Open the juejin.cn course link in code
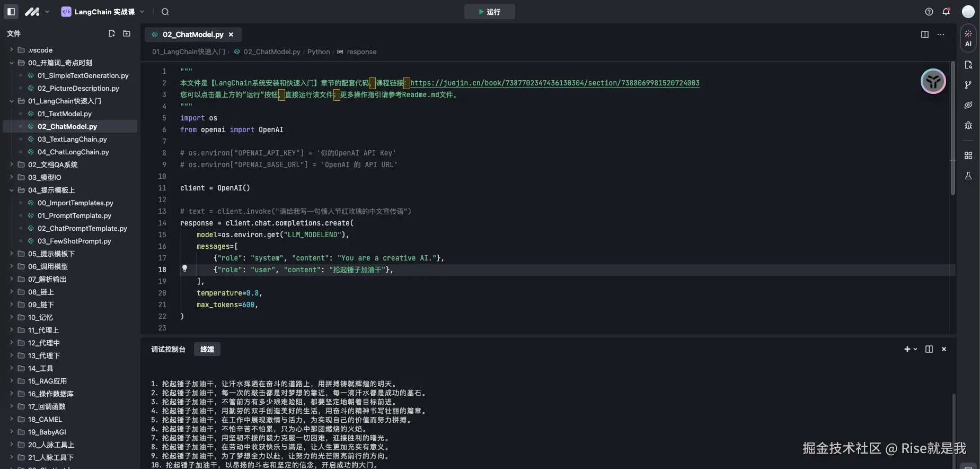Screen dimensions: 980x469 point(554,83)
